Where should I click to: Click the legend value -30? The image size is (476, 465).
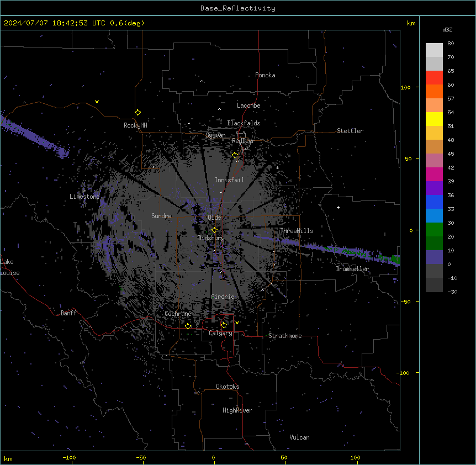click(x=452, y=292)
